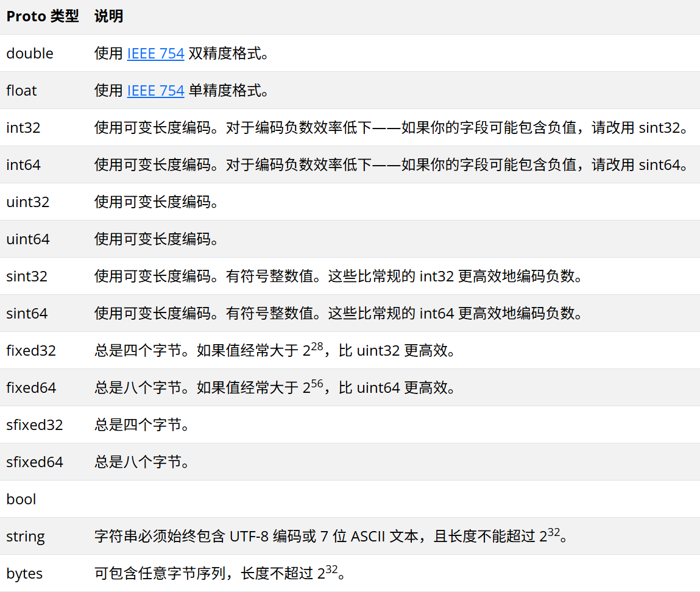Click the 'fixed32' type cell
The width and height of the screenshot is (700, 592).
(31, 350)
